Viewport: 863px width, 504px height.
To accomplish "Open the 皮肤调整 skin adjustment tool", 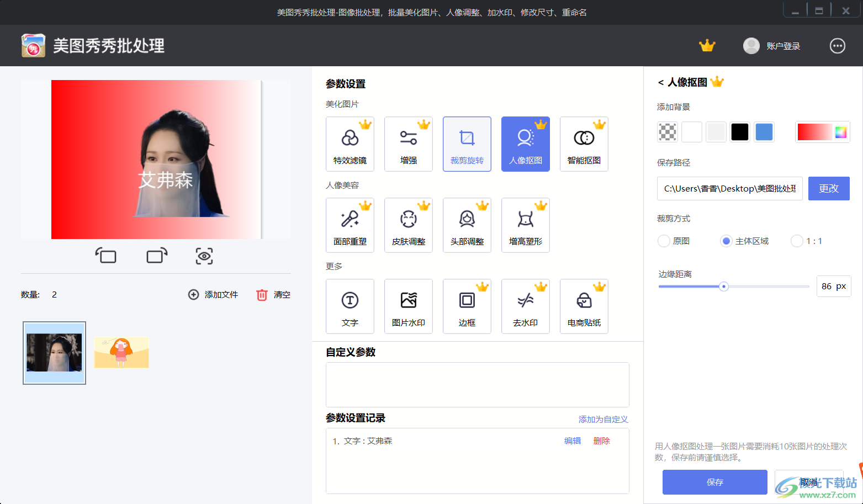I will coord(409,225).
